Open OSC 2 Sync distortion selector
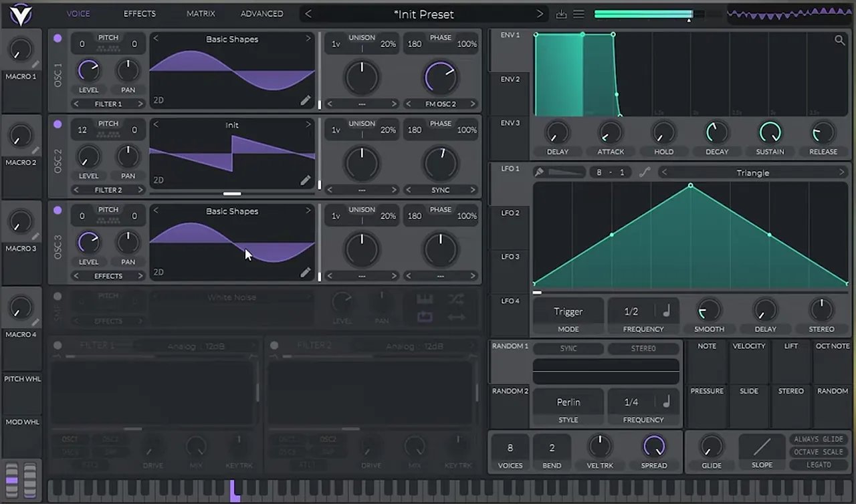The width and height of the screenshot is (856, 504). [441, 190]
